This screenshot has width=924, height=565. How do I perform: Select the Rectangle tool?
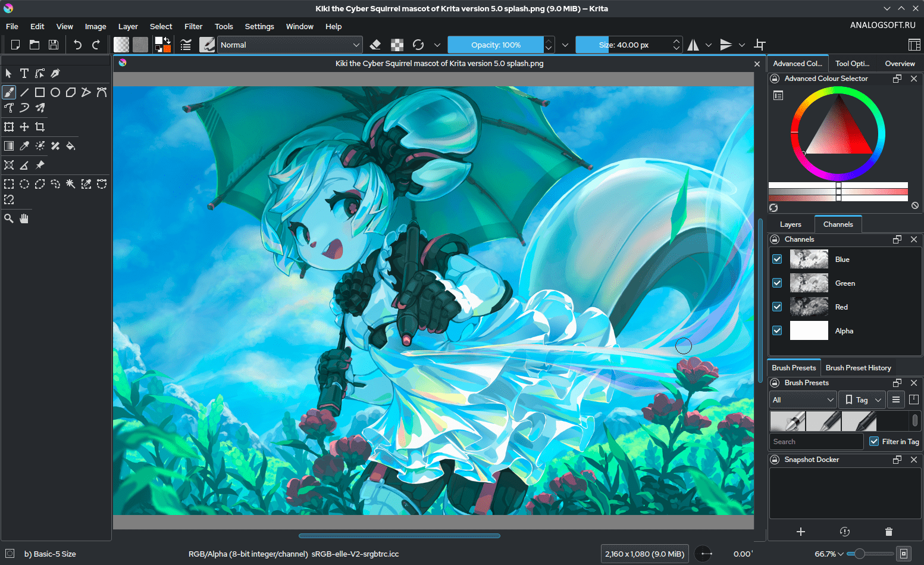(39, 92)
